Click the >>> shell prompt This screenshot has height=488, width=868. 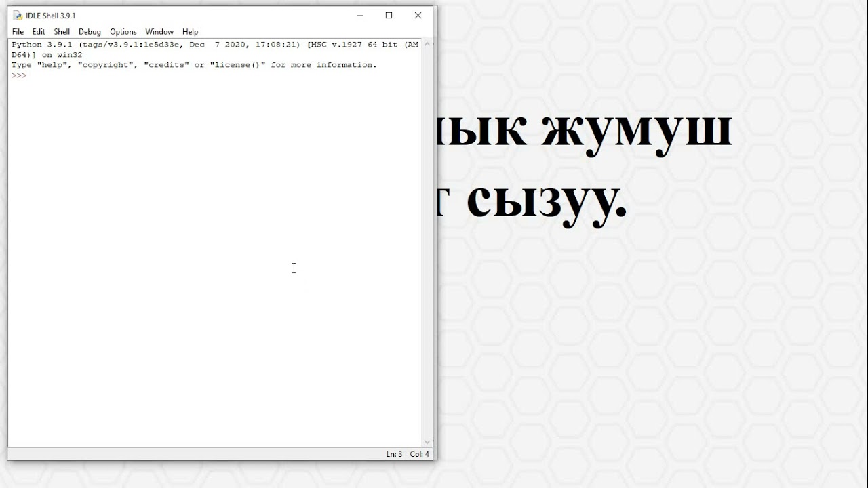tap(19, 75)
